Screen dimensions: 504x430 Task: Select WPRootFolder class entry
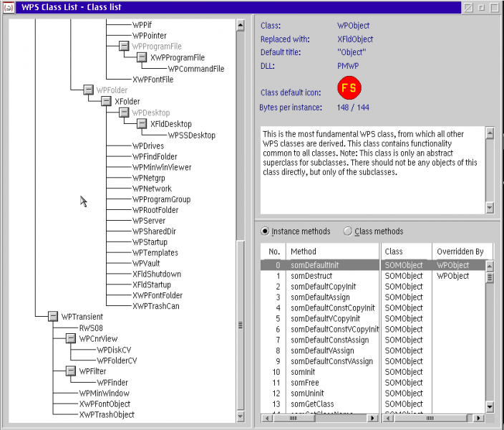coord(155,210)
